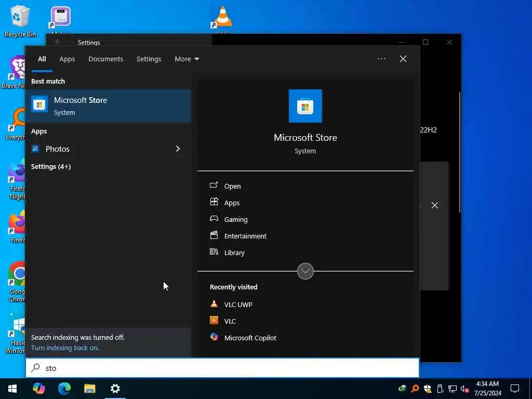Switch to Settings search tab
The height and width of the screenshot is (399, 532).
point(149,59)
